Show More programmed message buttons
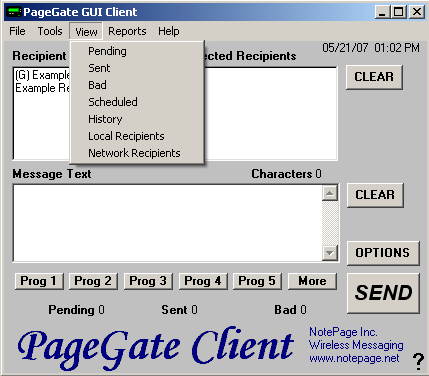 [x=312, y=281]
